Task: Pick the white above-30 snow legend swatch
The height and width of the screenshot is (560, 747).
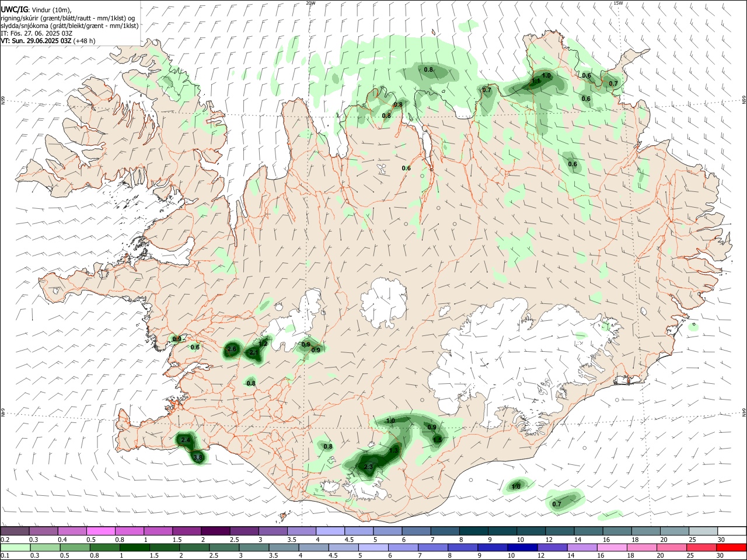Action: 732,531
